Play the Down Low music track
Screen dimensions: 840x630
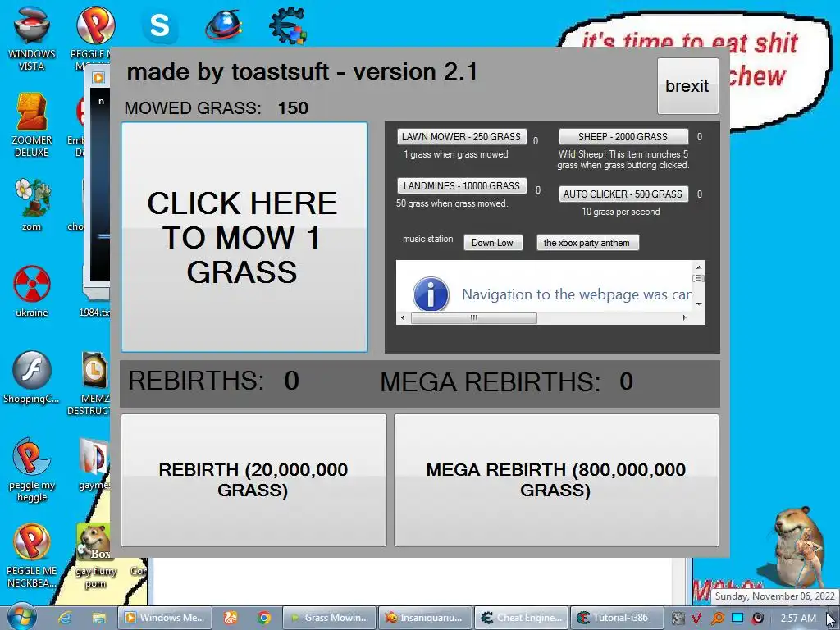point(493,243)
